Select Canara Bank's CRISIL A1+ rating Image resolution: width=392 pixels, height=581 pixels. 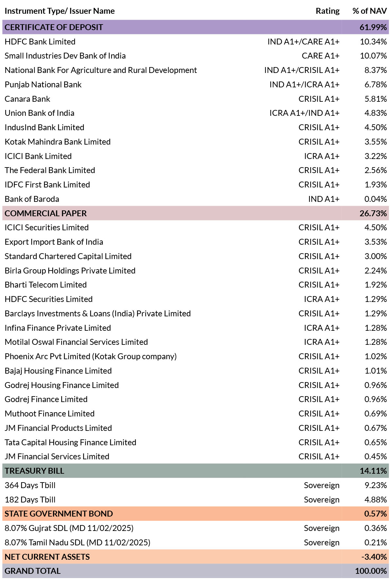point(319,99)
